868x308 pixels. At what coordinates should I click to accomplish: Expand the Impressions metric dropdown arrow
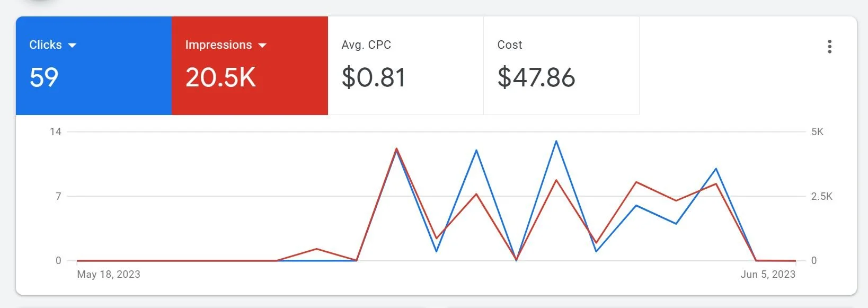pyautogui.click(x=262, y=46)
